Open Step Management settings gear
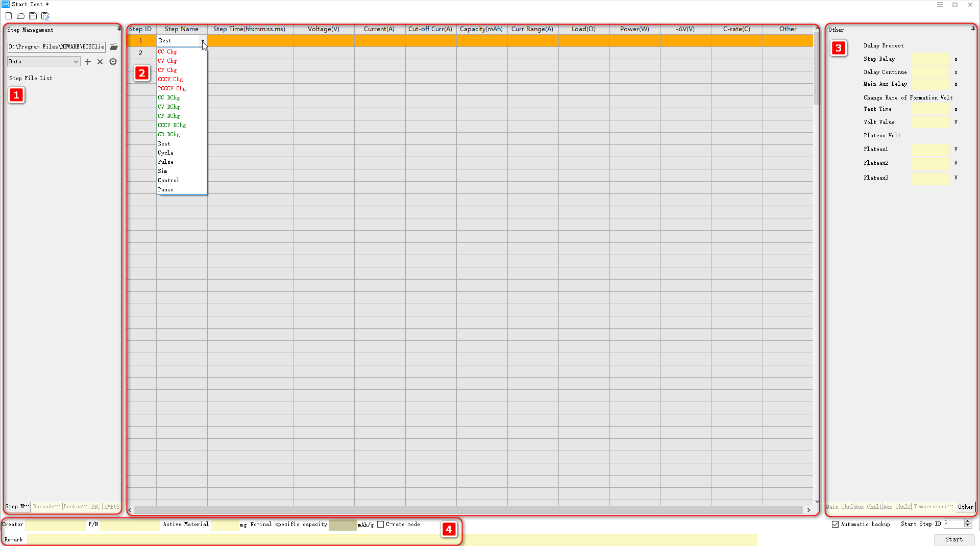Image resolution: width=980 pixels, height=546 pixels. tap(113, 62)
